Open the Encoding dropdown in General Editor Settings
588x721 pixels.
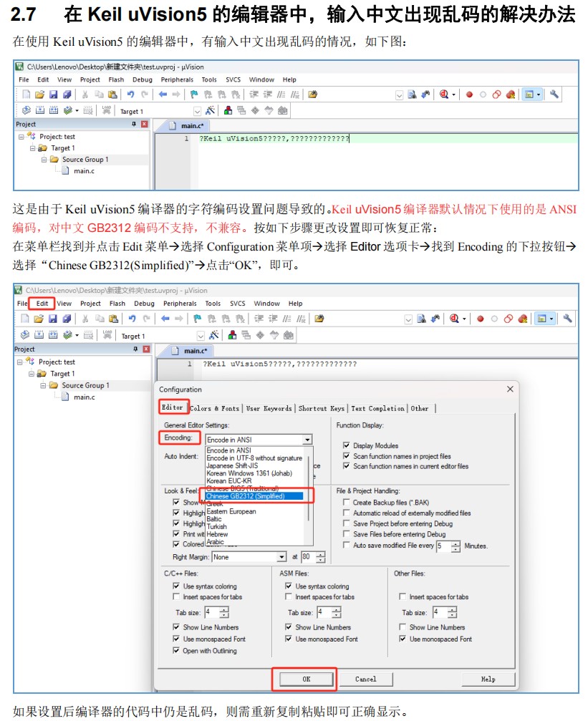click(x=309, y=439)
